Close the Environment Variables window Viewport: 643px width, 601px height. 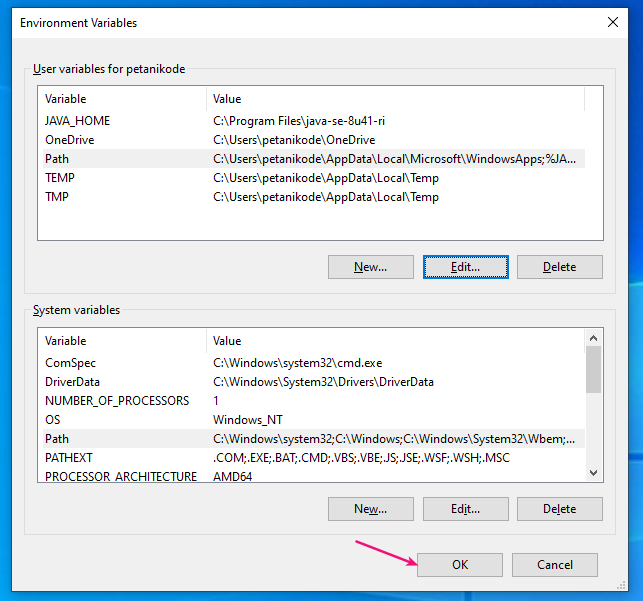coord(612,22)
